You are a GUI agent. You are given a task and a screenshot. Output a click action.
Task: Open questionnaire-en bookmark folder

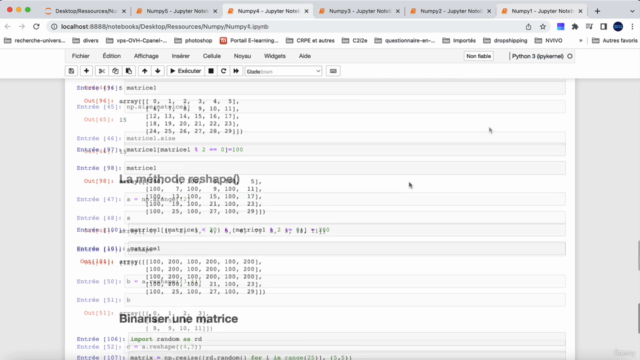pos(405,40)
